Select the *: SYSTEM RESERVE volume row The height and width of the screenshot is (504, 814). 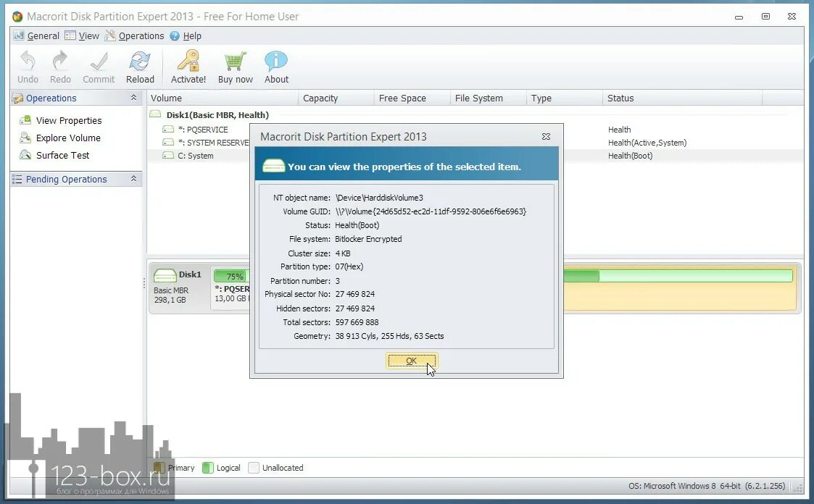click(x=213, y=143)
